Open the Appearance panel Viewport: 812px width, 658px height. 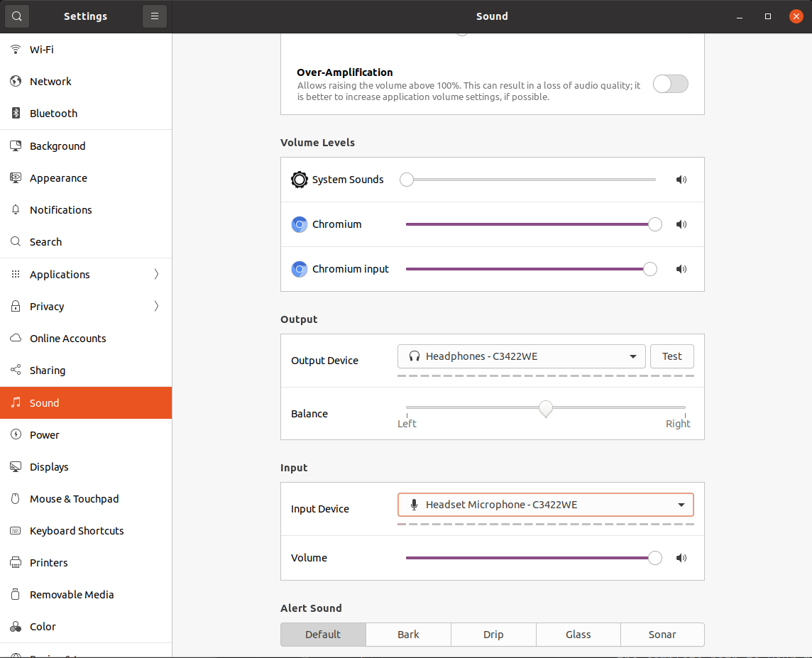click(86, 178)
